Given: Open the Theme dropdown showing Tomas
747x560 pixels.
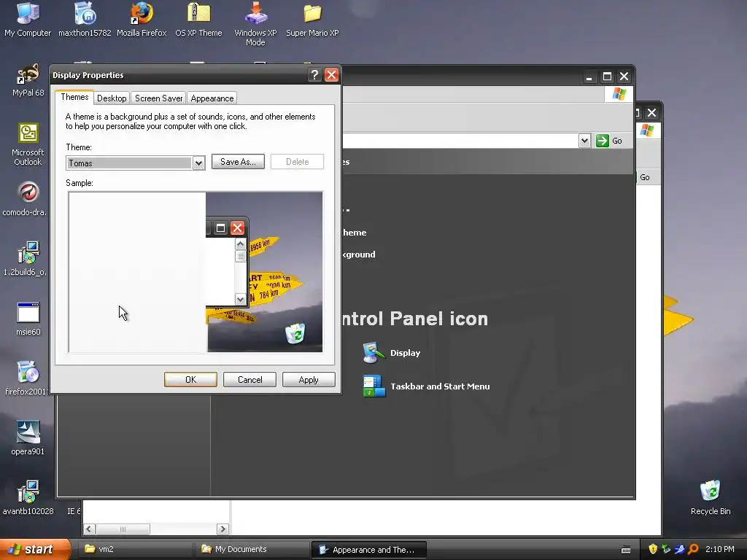Looking at the screenshot, I should pos(198,163).
